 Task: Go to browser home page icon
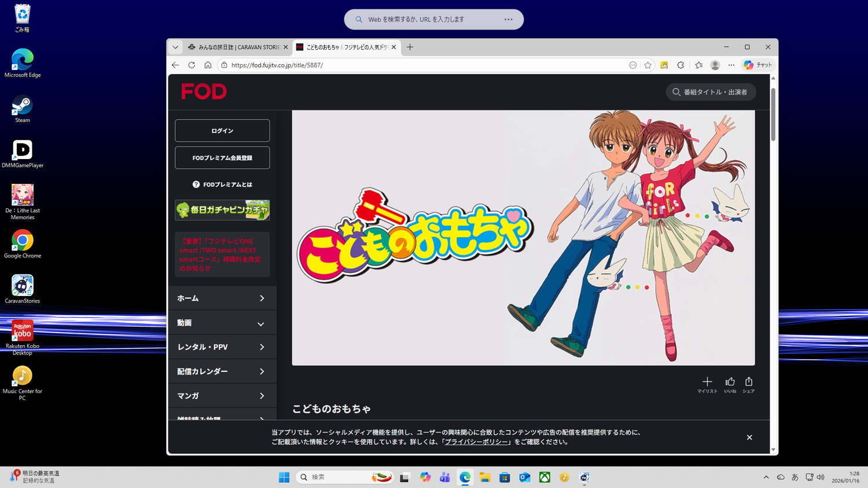pos(208,65)
